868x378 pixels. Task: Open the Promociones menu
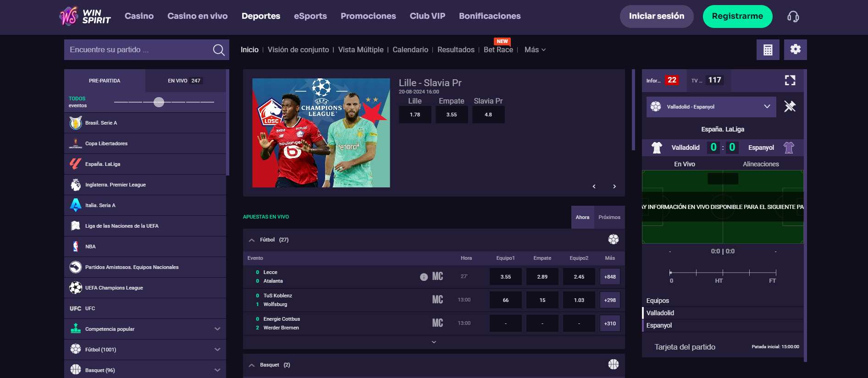368,16
